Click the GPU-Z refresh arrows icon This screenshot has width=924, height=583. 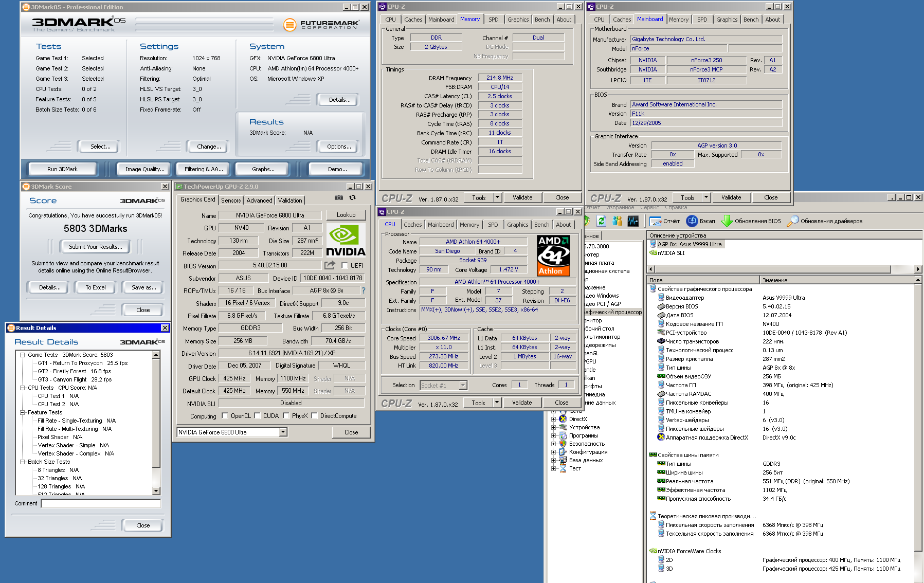tap(352, 198)
